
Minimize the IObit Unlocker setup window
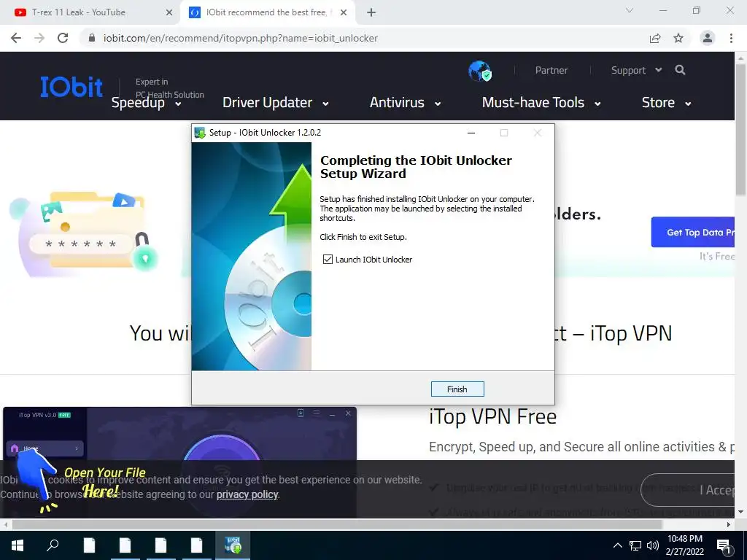[471, 133]
